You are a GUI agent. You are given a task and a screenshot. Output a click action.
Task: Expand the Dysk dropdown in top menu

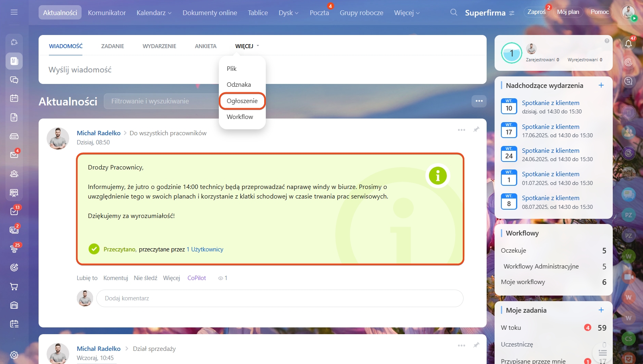coord(288,13)
